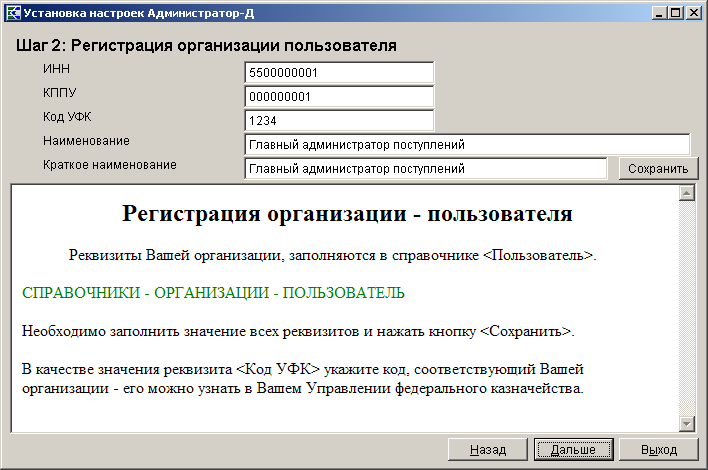This screenshot has height=470, width=708.
Task: Go back with the Назад button
Action: (x=488, y=450)
